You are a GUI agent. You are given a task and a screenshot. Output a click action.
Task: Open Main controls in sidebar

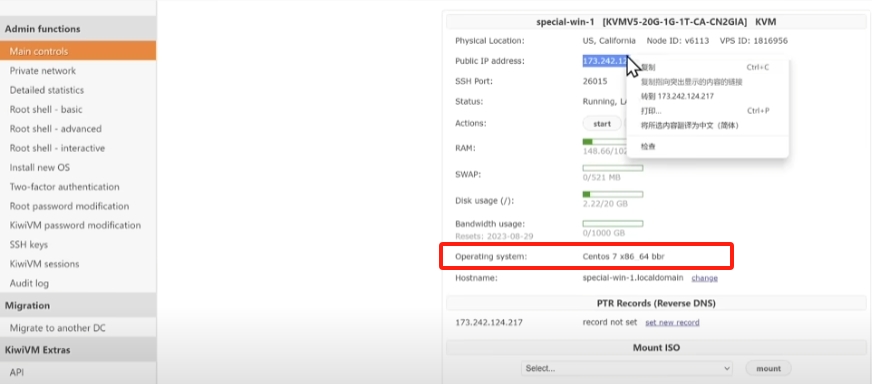click(x=78, y=51)
